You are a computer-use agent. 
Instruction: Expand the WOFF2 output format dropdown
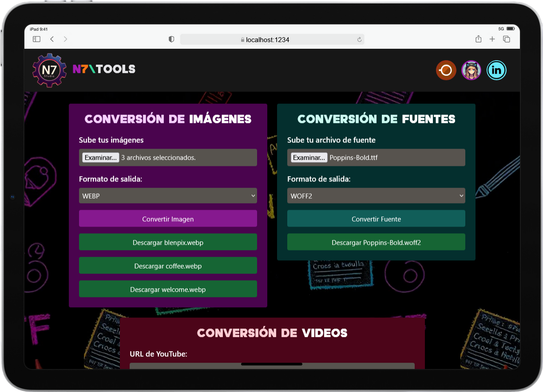(376, 196)
